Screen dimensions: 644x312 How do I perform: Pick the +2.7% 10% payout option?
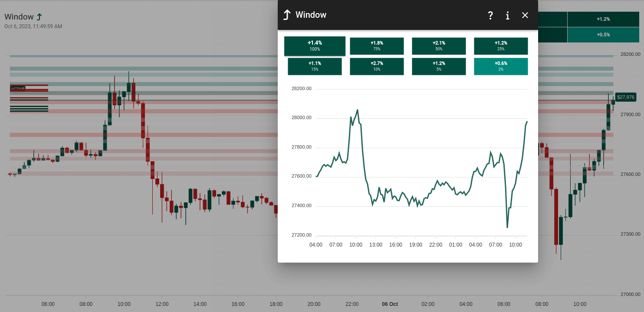[377, 66]
